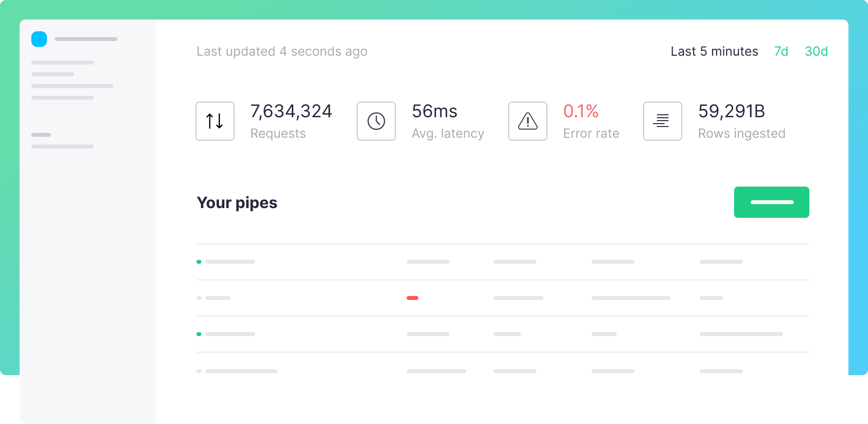This screenshot has width=868, height=424.
Task: Click the rows ingested lines icon
Action: (x=663, y=121)
